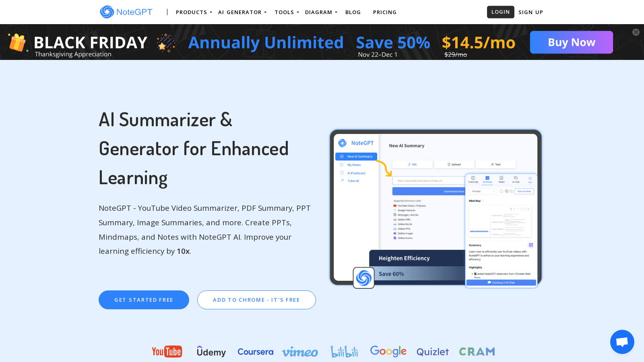Expand the Tools dropdown menu
This screenshot has height=362, width=644.
click(x=287, y=12)
